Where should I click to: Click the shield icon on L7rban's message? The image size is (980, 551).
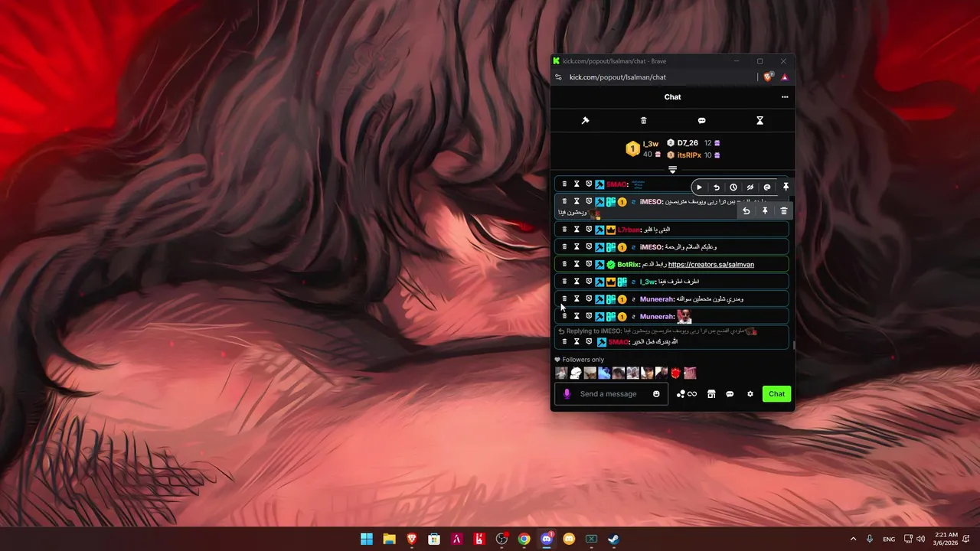[589, 230]
